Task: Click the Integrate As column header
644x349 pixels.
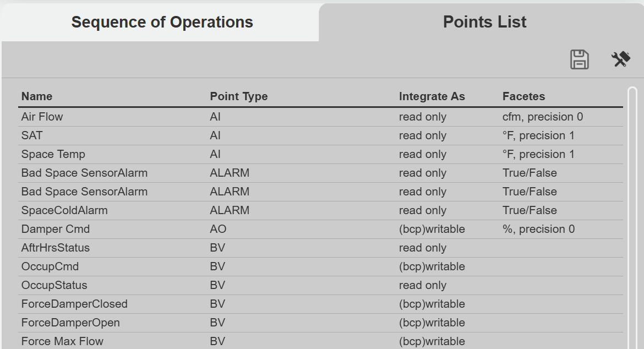Action: point(432,96)
